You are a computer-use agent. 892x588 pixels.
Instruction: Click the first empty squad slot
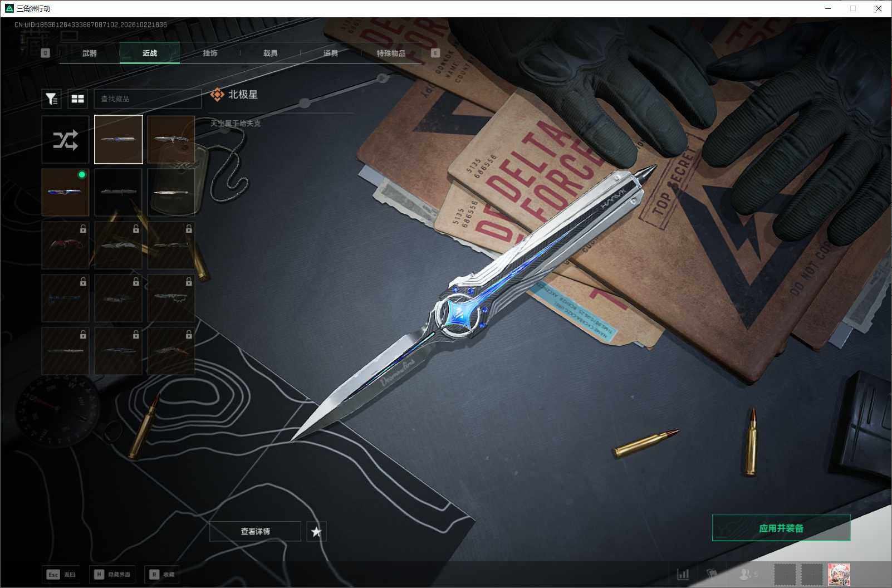[785, 574]
